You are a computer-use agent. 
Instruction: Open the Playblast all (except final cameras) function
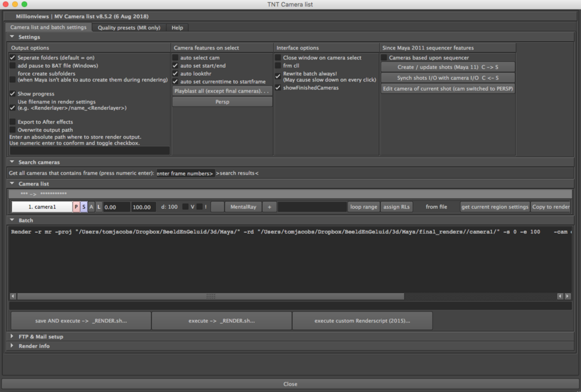(x=222, y=90)
